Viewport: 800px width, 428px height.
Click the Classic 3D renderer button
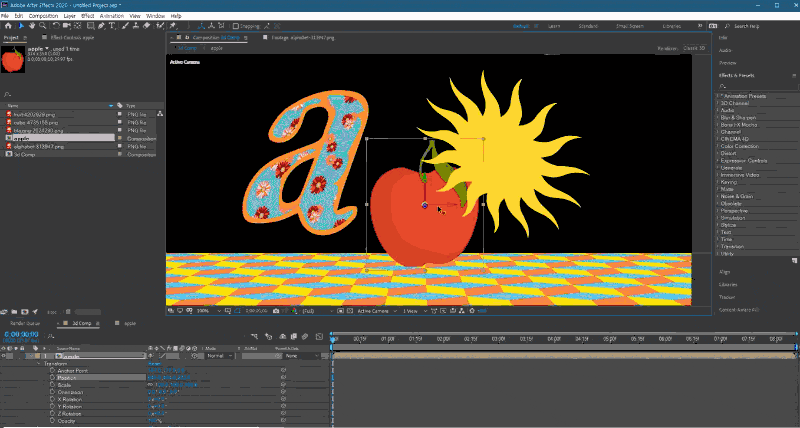692,47
